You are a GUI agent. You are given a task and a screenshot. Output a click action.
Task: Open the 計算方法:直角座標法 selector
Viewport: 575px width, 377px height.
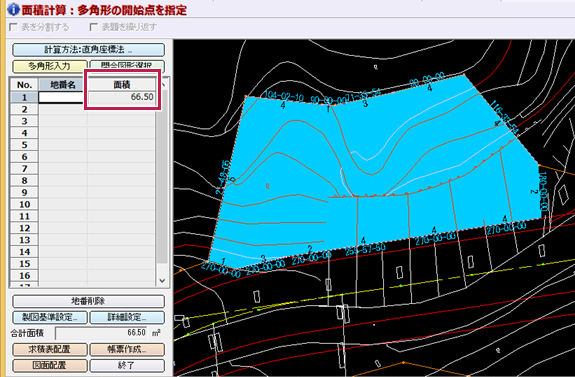pyautogui.click(x=88, y=50)
